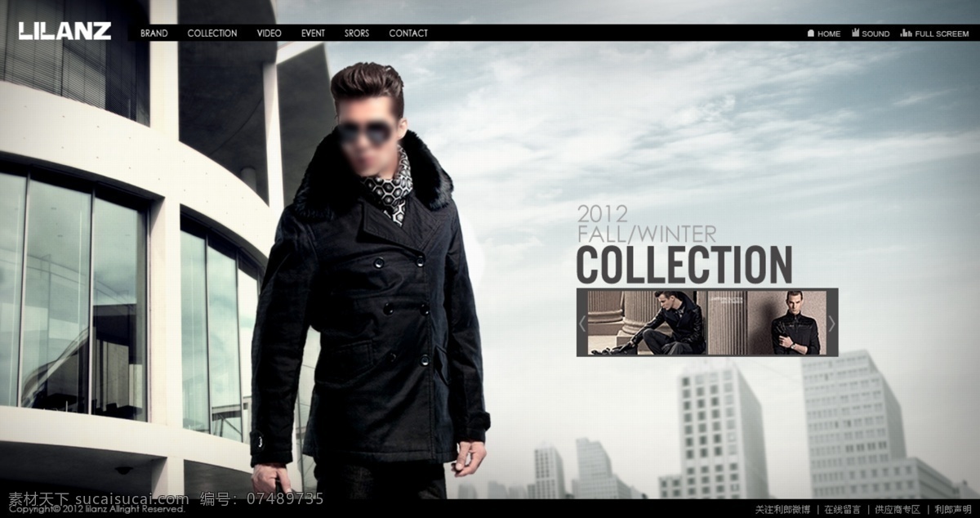Click the Home icon in top bar
Image resolution: width=980 pixels, height=518 pixels.
click(x=811, y=33)
